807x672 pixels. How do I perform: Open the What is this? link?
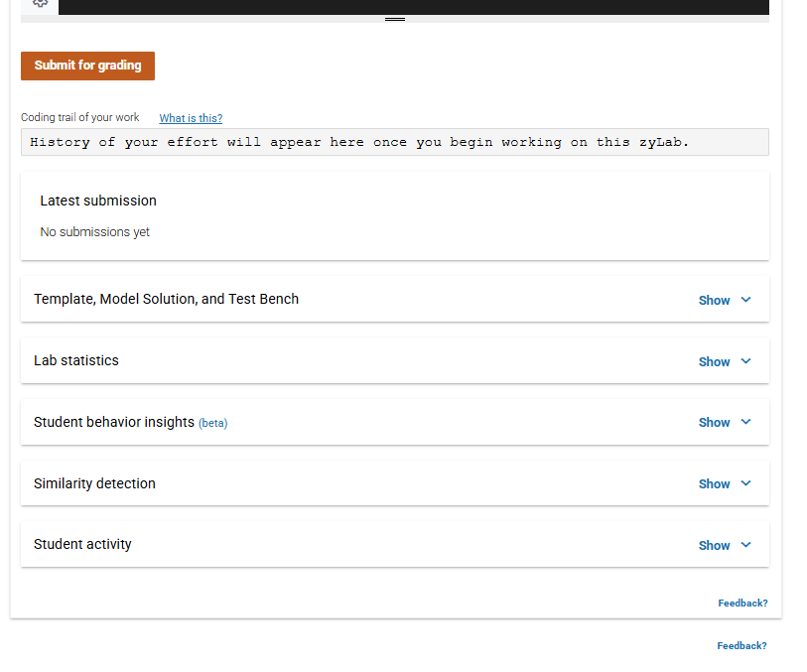click(x=191, y=118)
